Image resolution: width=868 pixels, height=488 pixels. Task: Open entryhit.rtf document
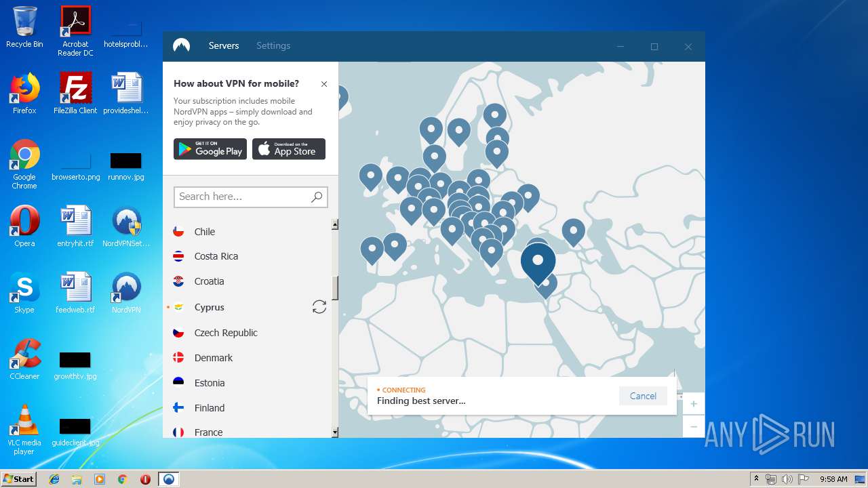tap(75, 226)
